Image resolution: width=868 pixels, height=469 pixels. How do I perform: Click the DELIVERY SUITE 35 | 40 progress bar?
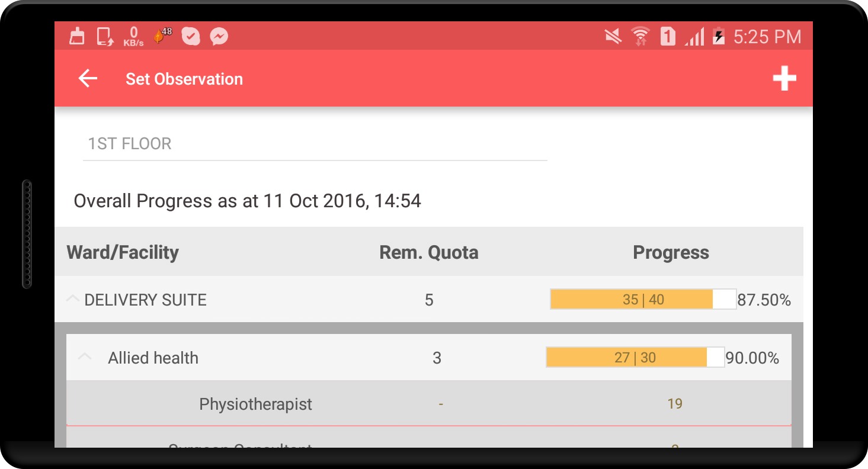643,300
